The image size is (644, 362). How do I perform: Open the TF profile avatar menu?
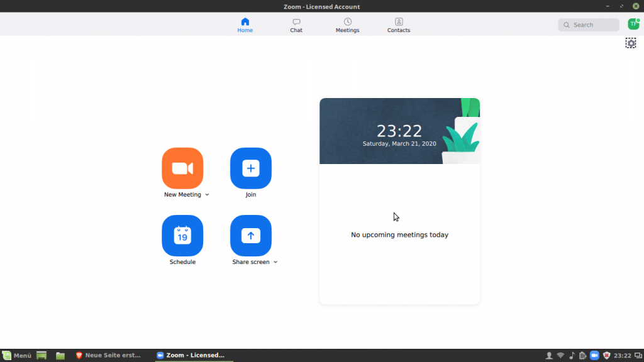click(x=634, y=25)
